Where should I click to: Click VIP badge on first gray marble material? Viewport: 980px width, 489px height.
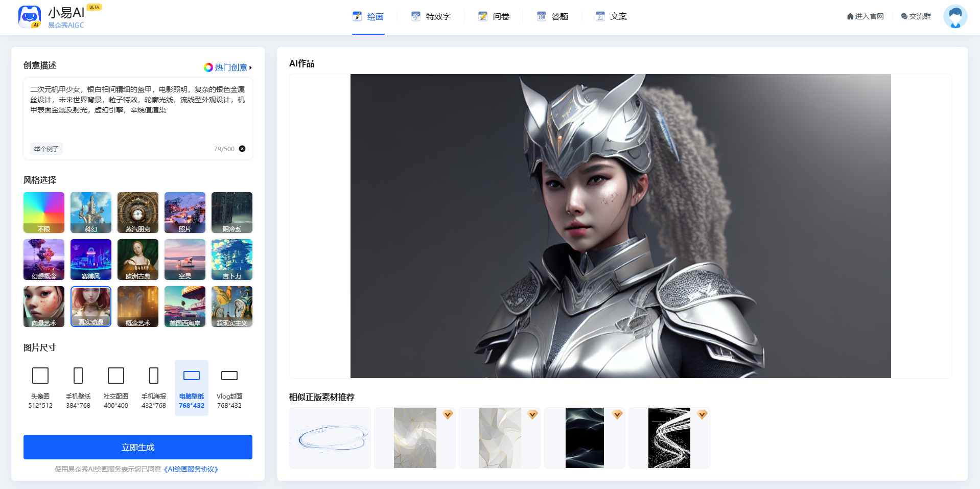[x=448, y=414]
